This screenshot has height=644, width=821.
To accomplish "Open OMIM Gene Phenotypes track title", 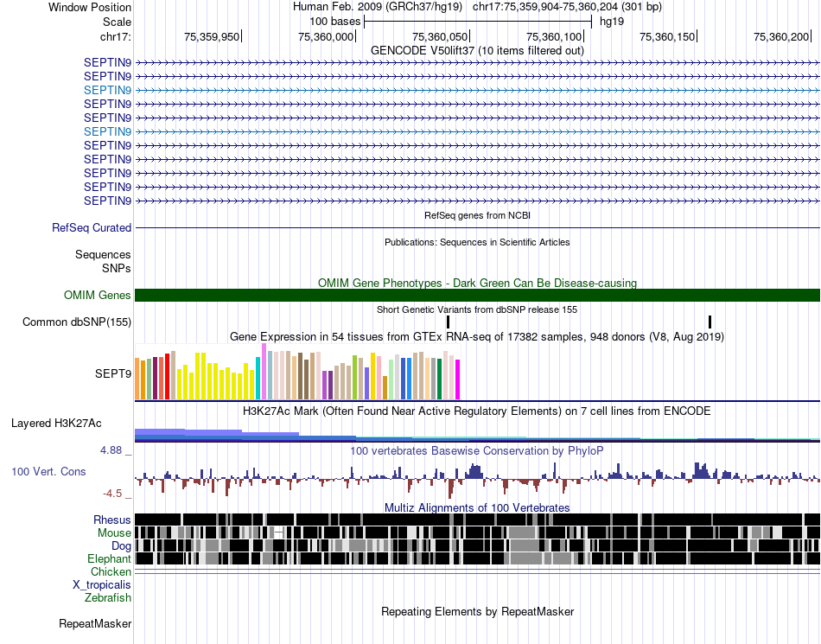I will point(477,283).
